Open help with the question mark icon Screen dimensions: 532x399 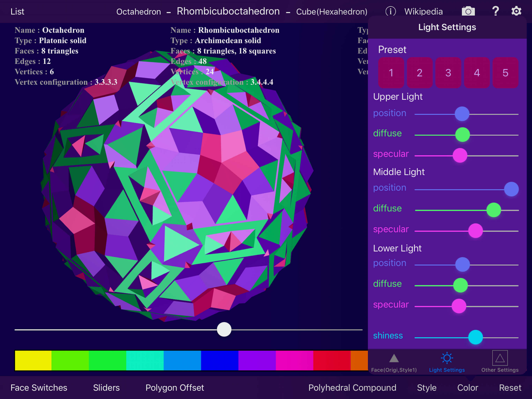pyautogui.click(x=495, y=11)
